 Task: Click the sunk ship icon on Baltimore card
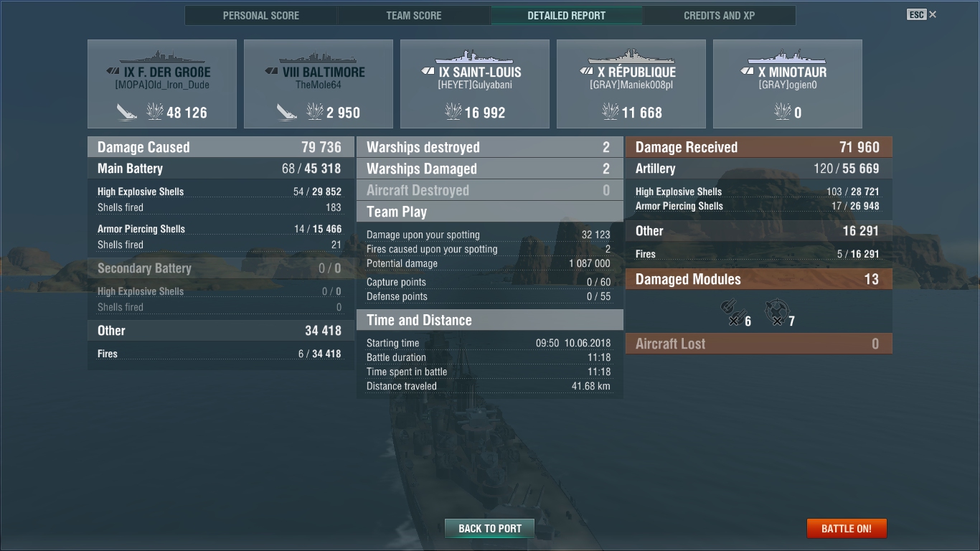click(288, 112)
